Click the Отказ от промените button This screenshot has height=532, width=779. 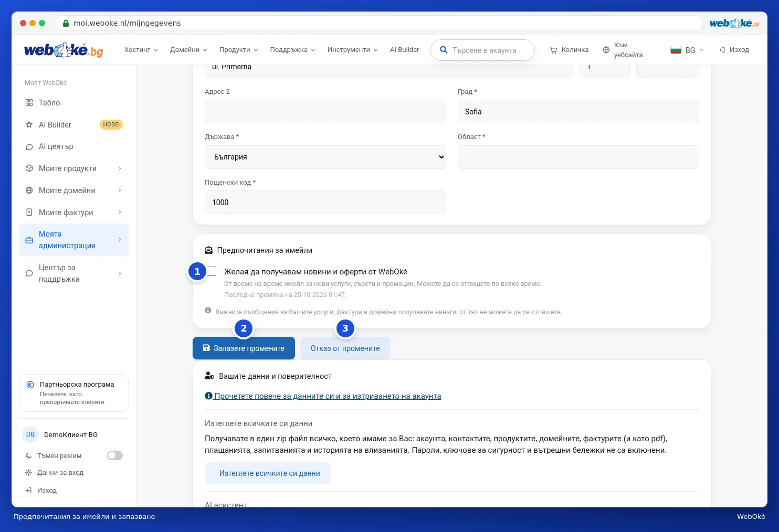point(345,348)
